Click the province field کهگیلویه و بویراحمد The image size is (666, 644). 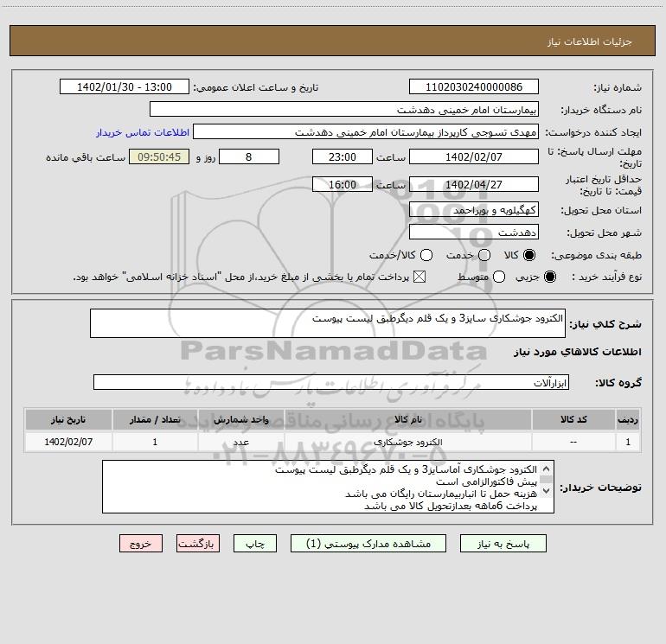[x=474, y=209]
